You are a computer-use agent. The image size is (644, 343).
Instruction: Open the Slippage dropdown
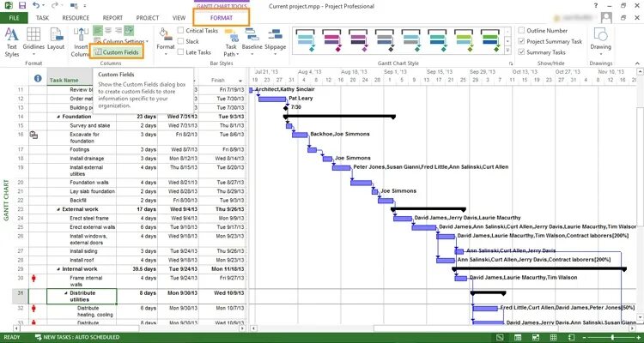275,43
